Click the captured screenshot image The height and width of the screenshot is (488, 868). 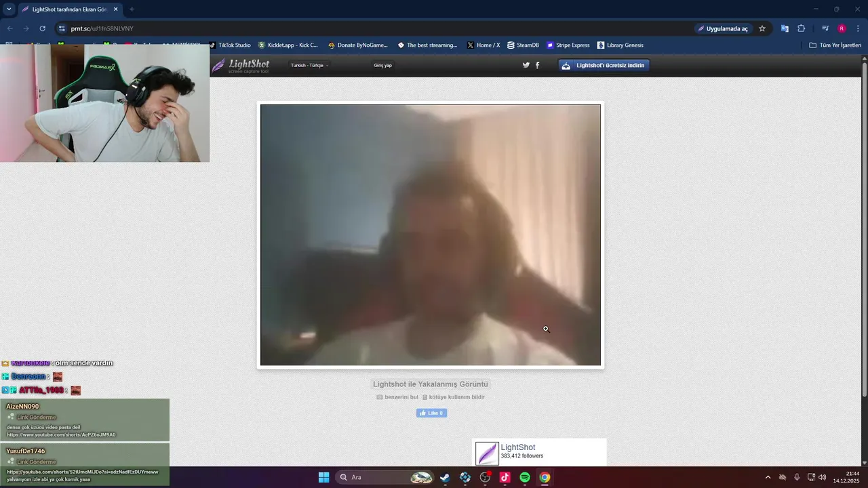[431, 235]
